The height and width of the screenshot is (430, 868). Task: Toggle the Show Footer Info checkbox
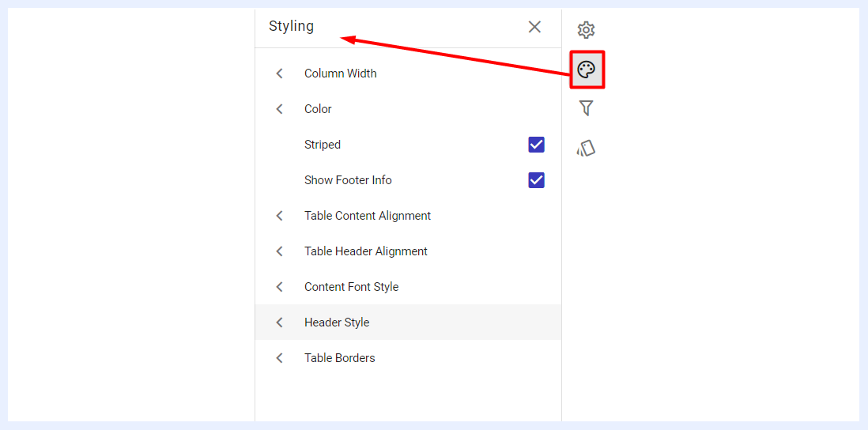click(x=537, y=180)
